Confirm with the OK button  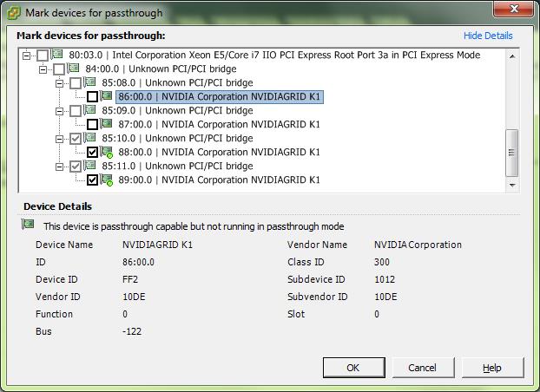click(353, 368)
